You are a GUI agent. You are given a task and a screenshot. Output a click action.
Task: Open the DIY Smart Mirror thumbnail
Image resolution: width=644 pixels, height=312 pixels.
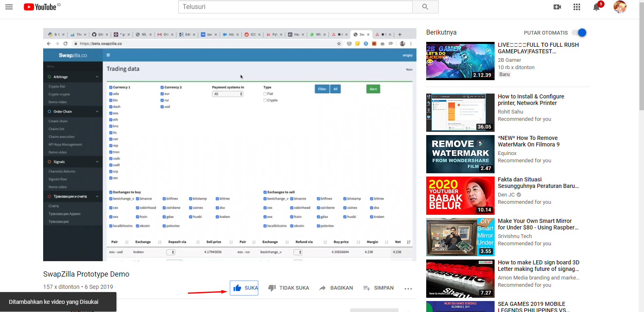click(x=460, y=237)
